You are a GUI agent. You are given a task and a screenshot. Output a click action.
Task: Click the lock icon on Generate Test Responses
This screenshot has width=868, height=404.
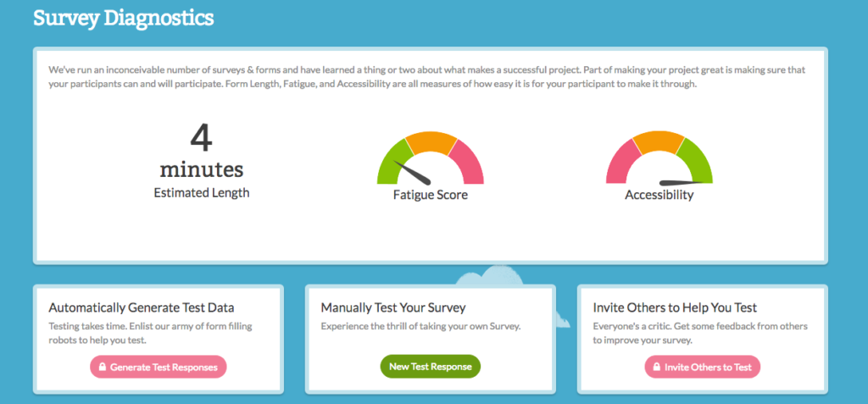click(x=102, y=367)
